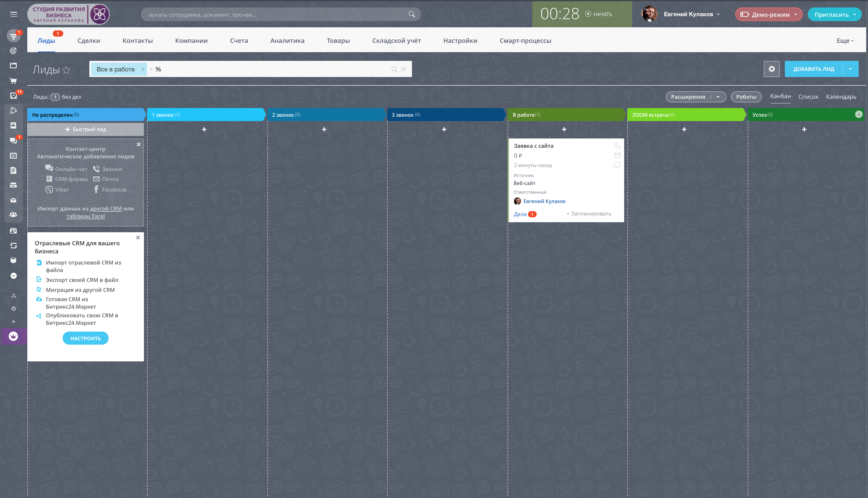Click the chat bubble icon on lead card
Image resolution: width=868 pixels, height=498 pixels.
point(617,165)
